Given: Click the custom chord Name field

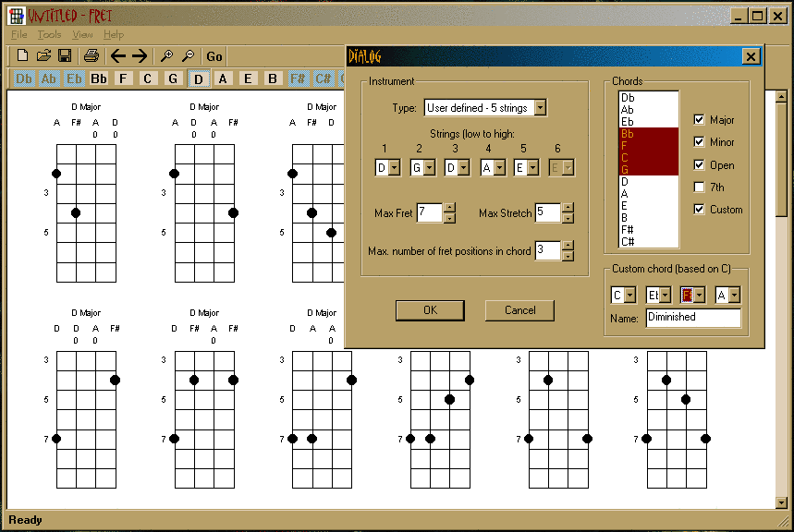Looking at the screenshot, I should (x=693, y=318).
